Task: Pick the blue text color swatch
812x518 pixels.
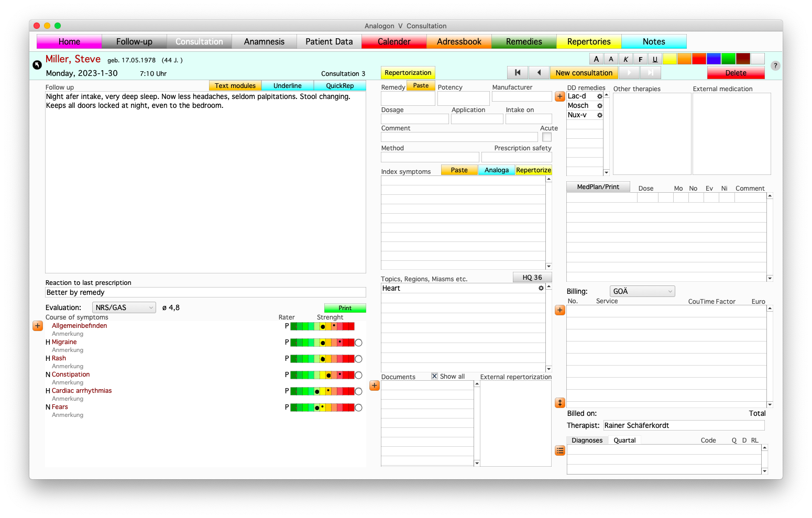Action: point(713,59)
